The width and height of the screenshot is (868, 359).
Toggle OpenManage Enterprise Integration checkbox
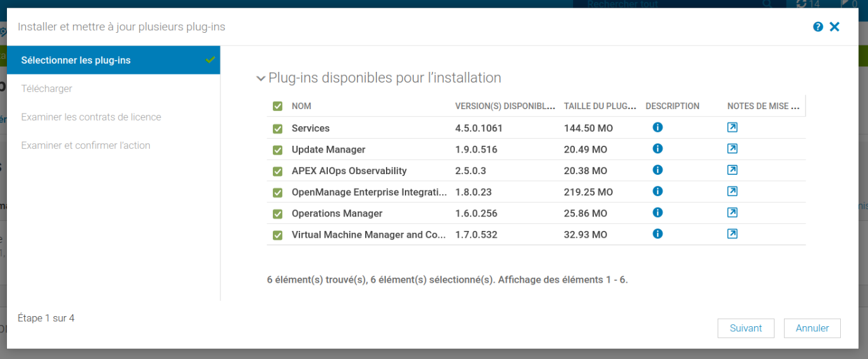pyautogui.click(x=277, y=192)
